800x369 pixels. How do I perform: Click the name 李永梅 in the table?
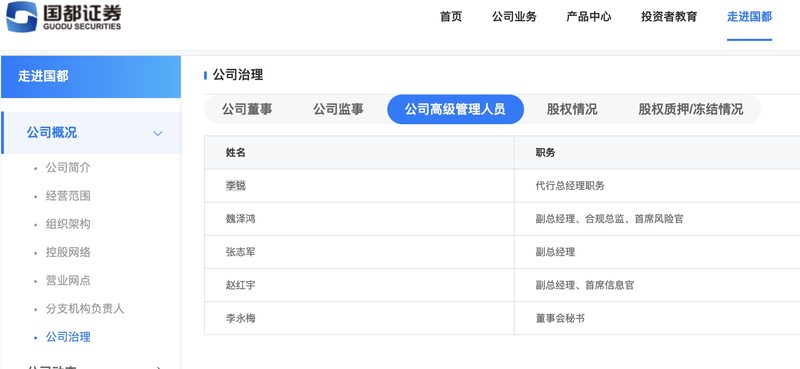pos(240,318)
